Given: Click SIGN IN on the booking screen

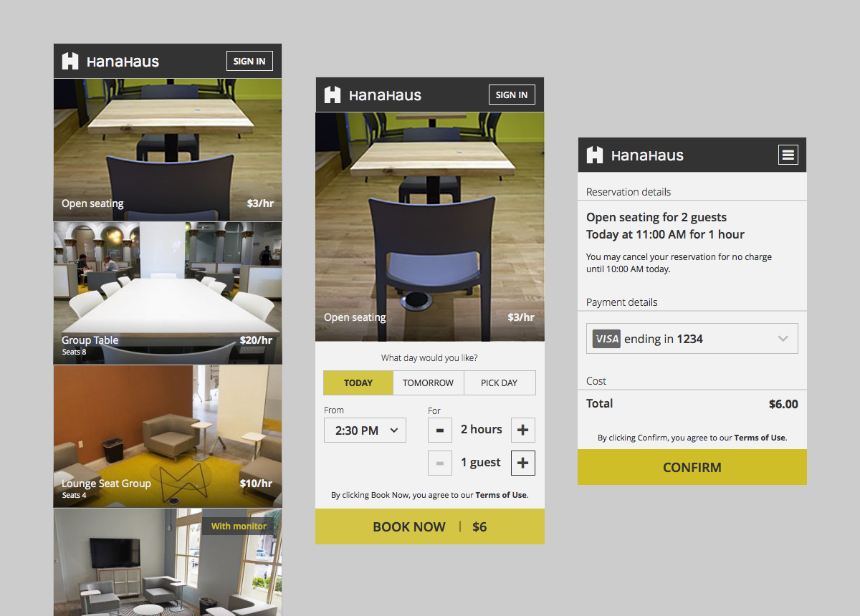Looking at the screenshot, I should pyautogui.click(x=512, y=95).
